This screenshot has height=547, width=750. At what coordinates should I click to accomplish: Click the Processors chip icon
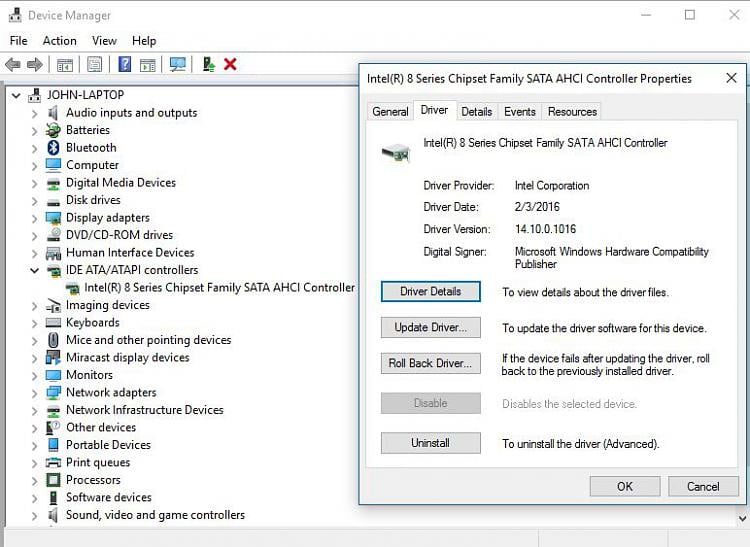tap(53, 480)
